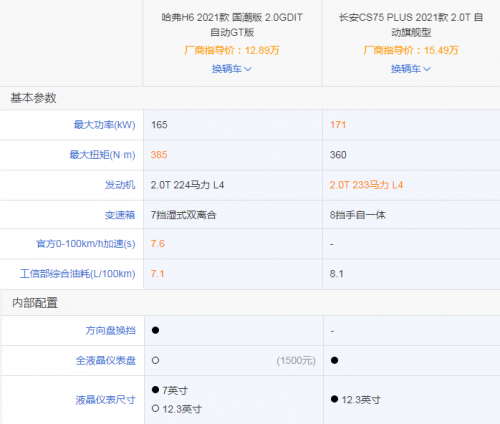500x424 pixels.
Task: Open 换辆车 dropdown under 长安CS75 PLUS
Action: [411, 69]
